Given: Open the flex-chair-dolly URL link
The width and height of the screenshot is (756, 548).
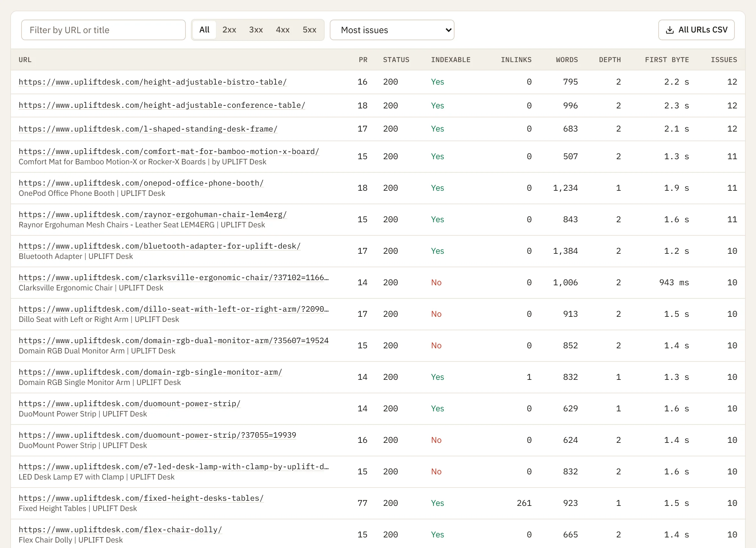Looking at the screenshot, I should 120,530.
